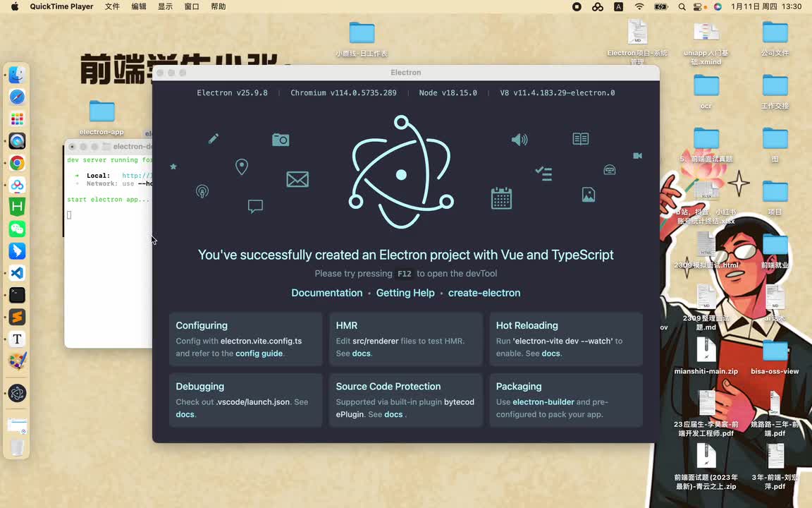This screenshot has height=508, width=812.
Task: Click the 'start electron app...' terminal line
Action: tap(109, 200)
